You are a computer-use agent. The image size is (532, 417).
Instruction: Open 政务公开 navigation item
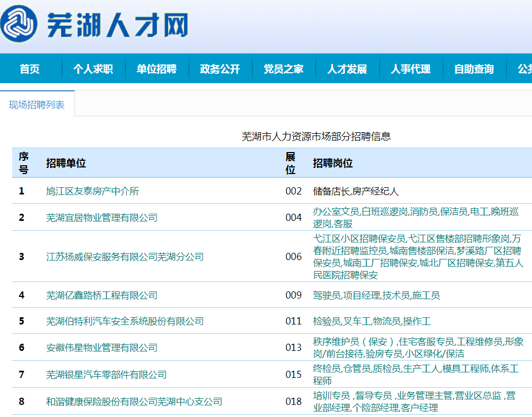220,69
